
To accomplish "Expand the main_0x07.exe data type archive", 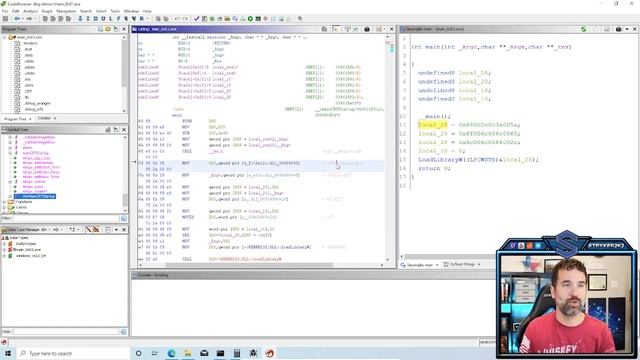I will (4, 249).
